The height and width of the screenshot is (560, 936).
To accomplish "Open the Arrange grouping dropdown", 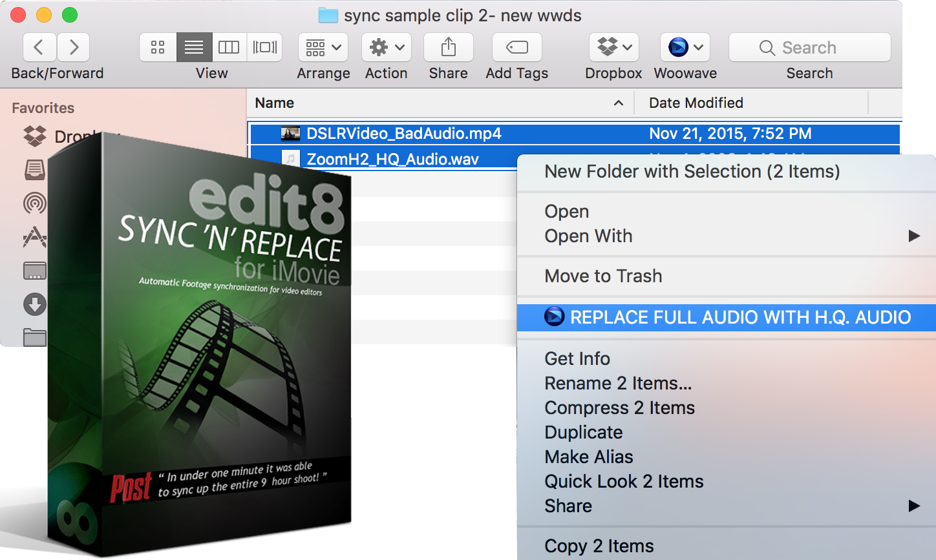I will pos(323,47).
